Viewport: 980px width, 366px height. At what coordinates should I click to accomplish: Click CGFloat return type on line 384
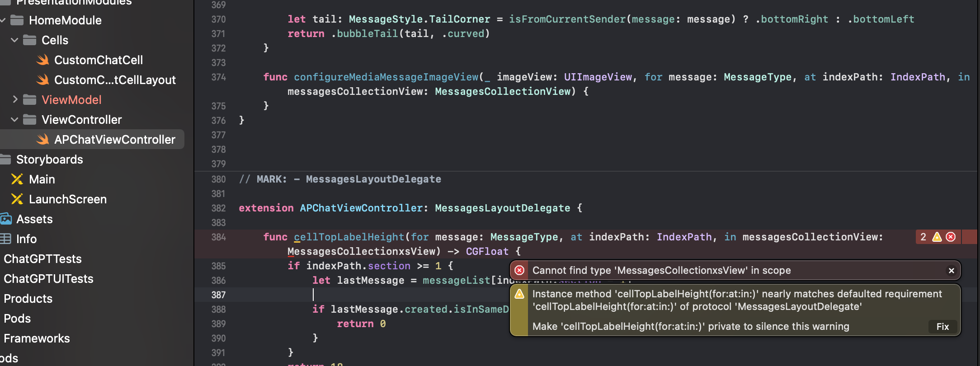point(487,252)
